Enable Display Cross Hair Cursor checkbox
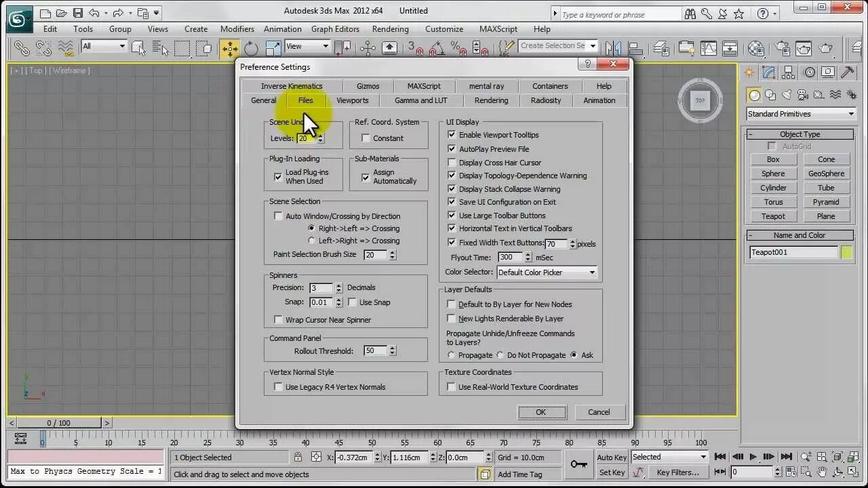Screen dimensions: 868x488 [x=452, y=163]
